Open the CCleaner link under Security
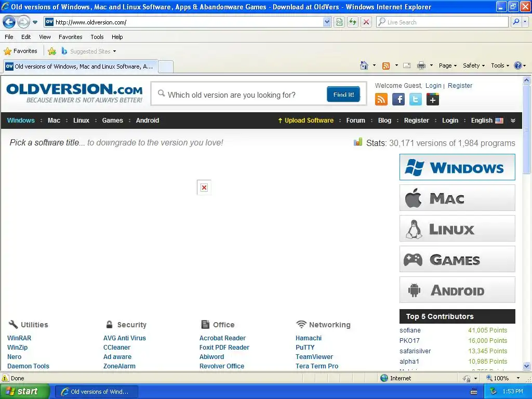 click(x=117, y=348)
